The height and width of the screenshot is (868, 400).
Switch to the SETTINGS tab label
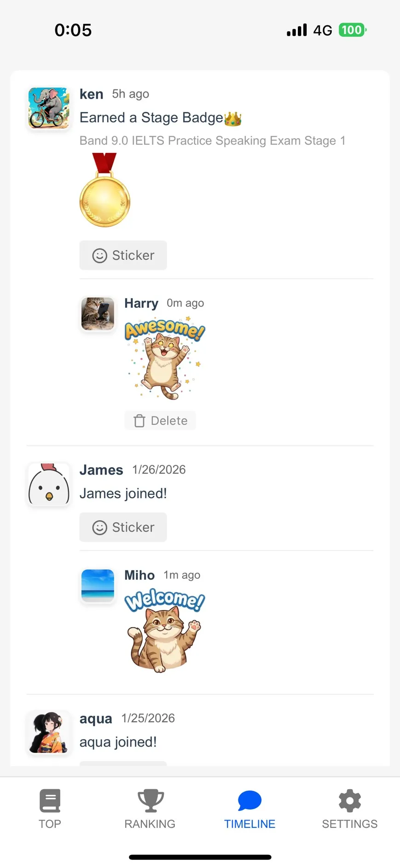click(x=350, y=824)
